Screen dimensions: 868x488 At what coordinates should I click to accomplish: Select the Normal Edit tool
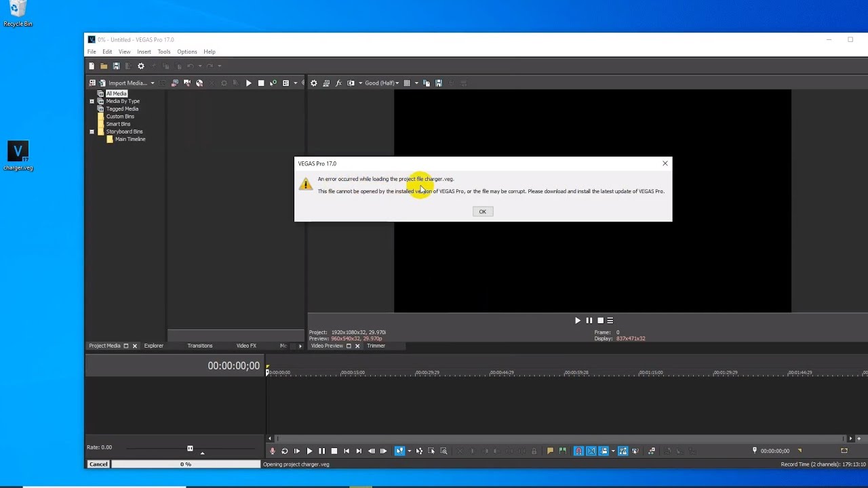click(x=399, y=451)
